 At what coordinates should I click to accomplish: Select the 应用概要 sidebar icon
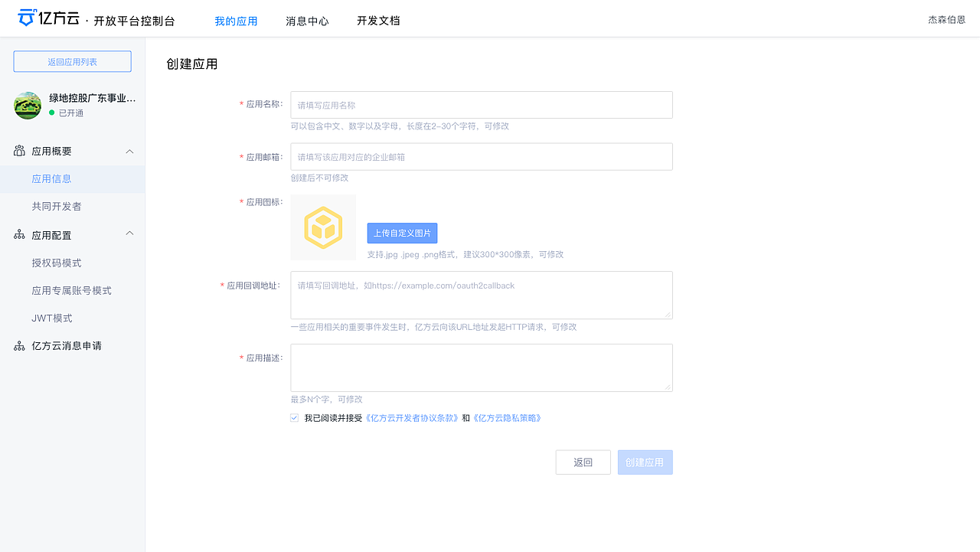click(x=18, y=151)
